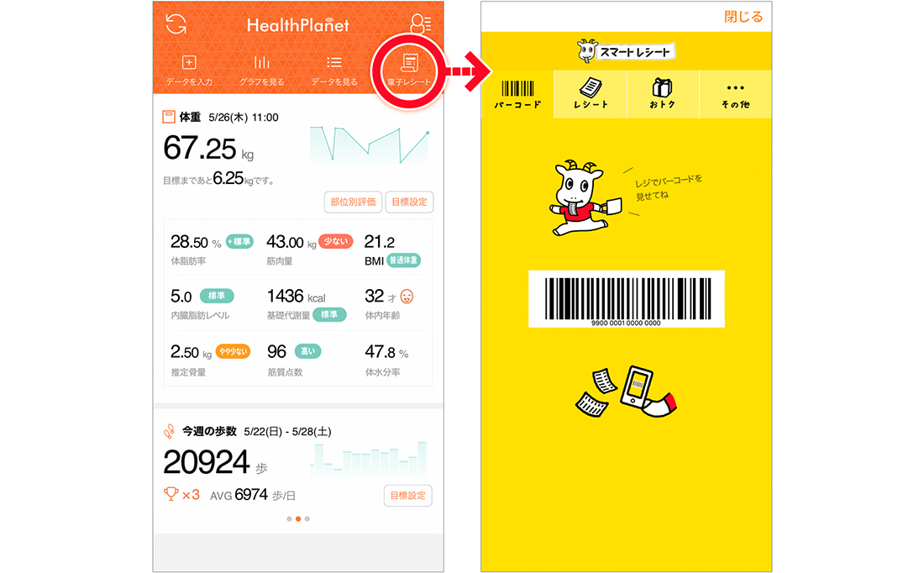The image size is (924, 573).
Task: Tap AVG 6974 歩/日 text
Action: pyautogui.click(x=253, y=495)
